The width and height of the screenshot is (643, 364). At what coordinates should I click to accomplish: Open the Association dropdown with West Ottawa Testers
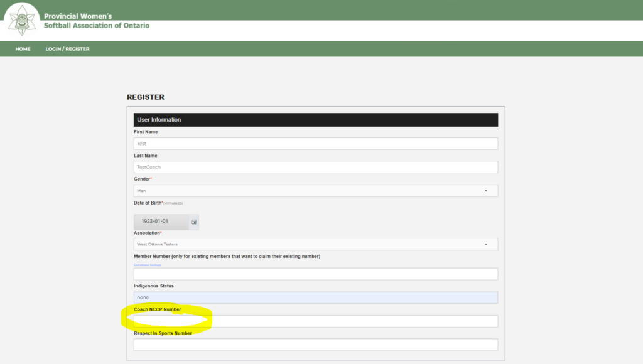tap(315, 244)
